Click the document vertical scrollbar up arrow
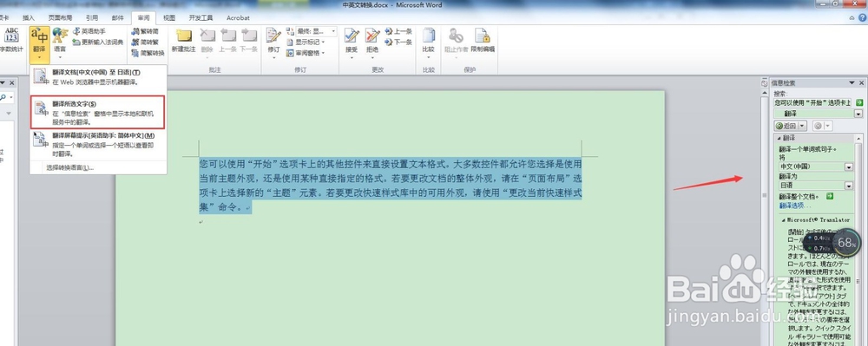The height and width of the screenshot is (346, 868). point(765,92)
